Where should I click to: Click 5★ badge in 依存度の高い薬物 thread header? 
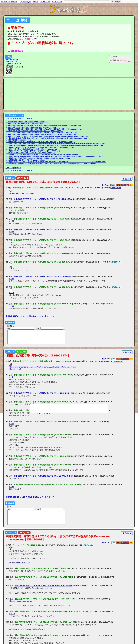pos(131,359)
